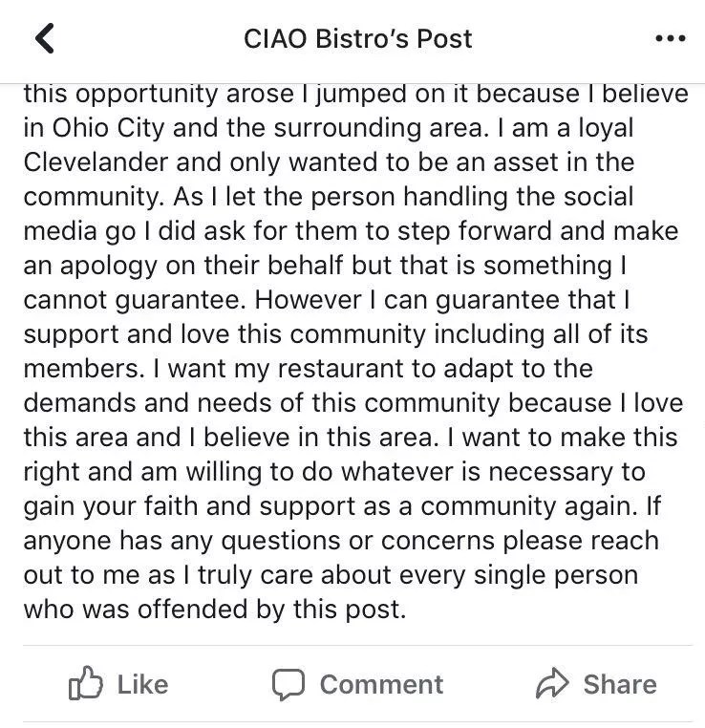Click the word 'Clevelander' in the post
This screenshot has width=705, height=728.
click(96, 162)
